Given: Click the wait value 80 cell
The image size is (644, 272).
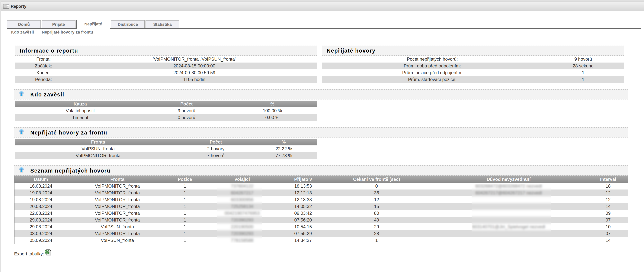Looking at the screenshot, I should coord(376,213).
